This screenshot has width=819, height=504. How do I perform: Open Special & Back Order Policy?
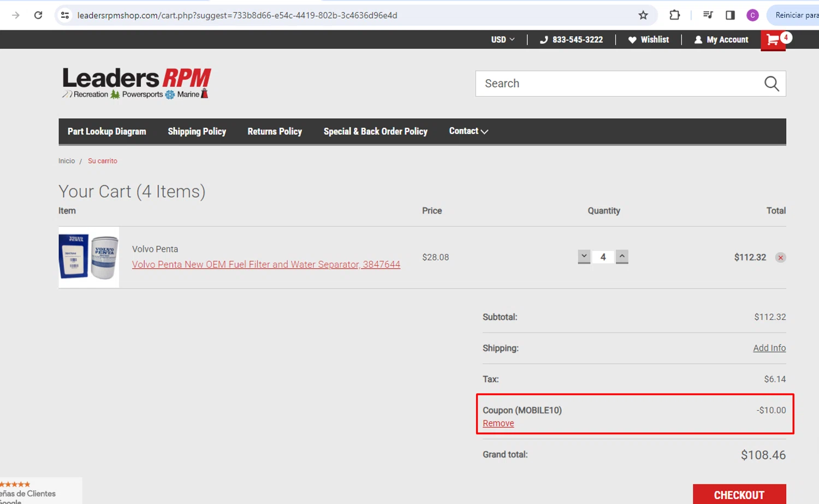coord(376,131)
